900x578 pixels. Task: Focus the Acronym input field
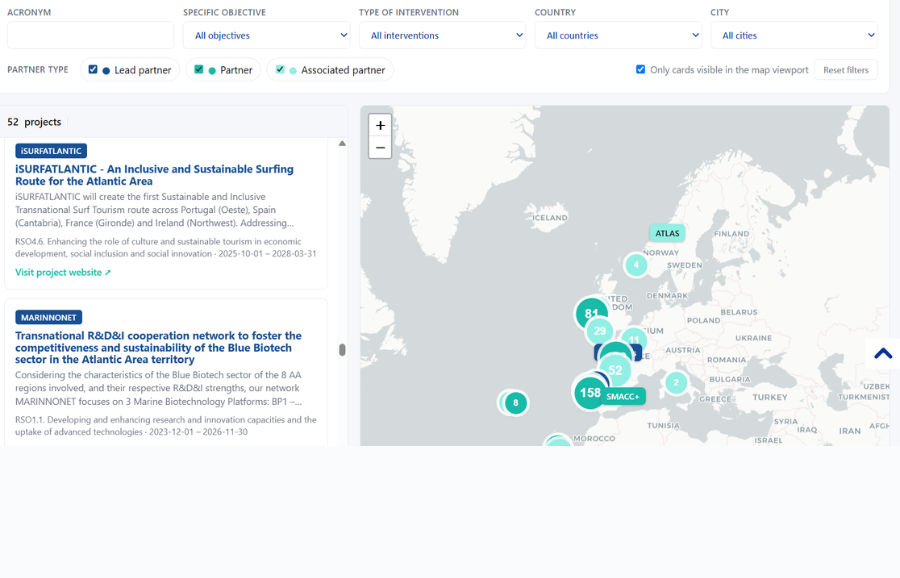click(90, 35)
